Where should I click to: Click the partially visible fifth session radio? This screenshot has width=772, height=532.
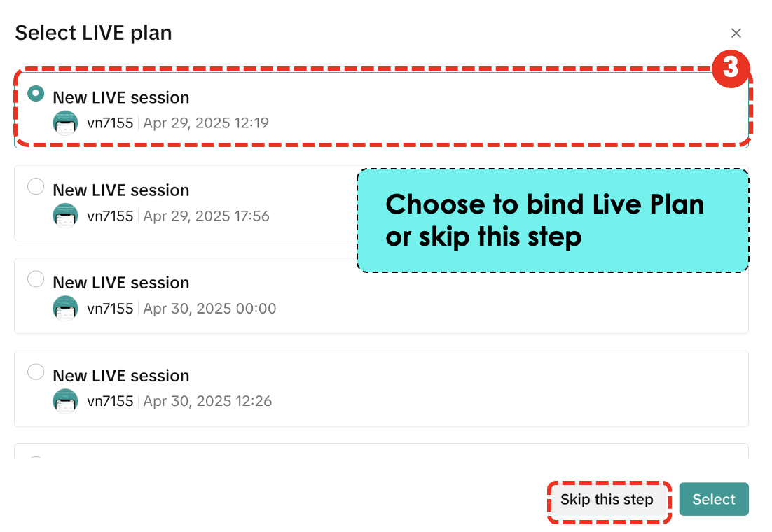(x=36, y=458)
